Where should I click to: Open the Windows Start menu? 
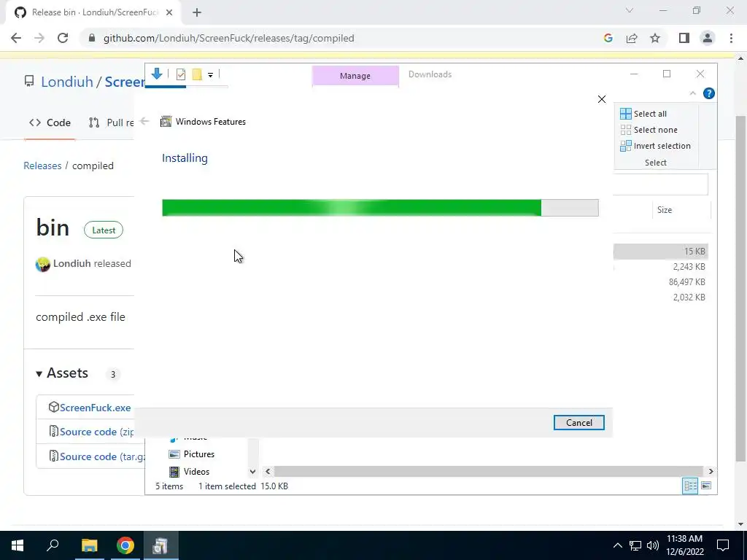tap(18, 545)
